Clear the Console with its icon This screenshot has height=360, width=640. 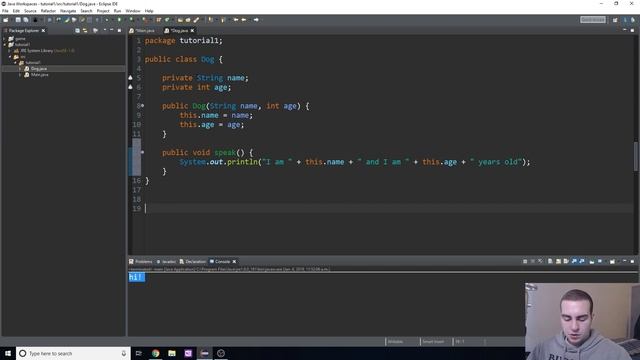550,261
